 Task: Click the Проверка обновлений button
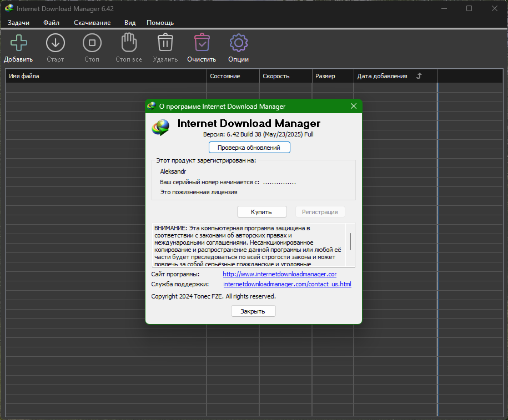point(249,148)
